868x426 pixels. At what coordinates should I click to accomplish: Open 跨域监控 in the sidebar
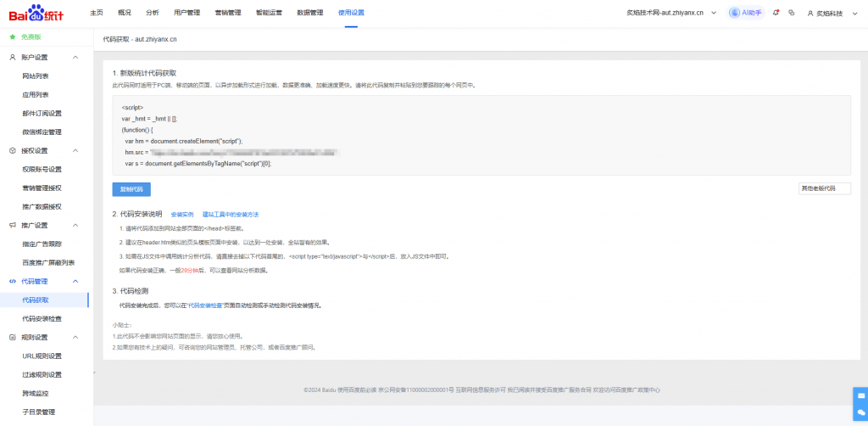click(36, 393)
